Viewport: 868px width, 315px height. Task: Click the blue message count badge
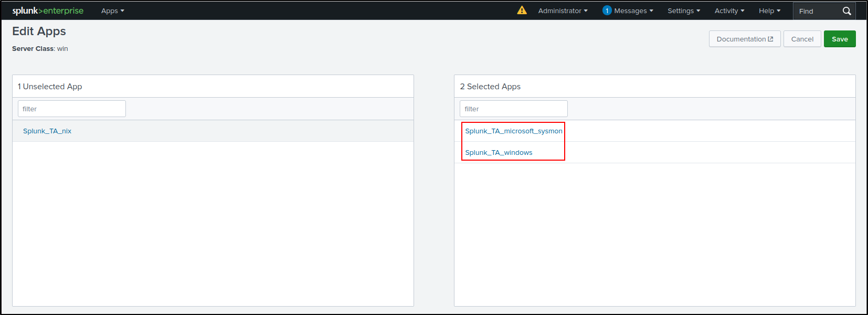(x=607, y=10)
